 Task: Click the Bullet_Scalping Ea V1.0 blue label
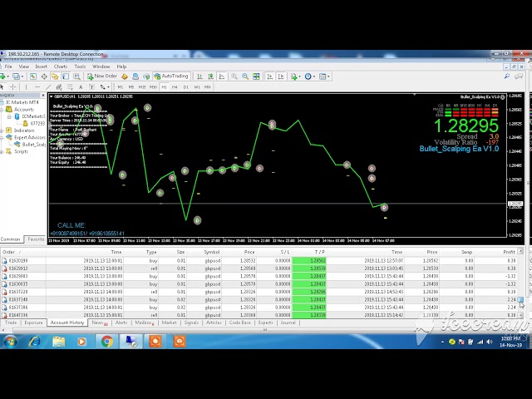(459, 149)
